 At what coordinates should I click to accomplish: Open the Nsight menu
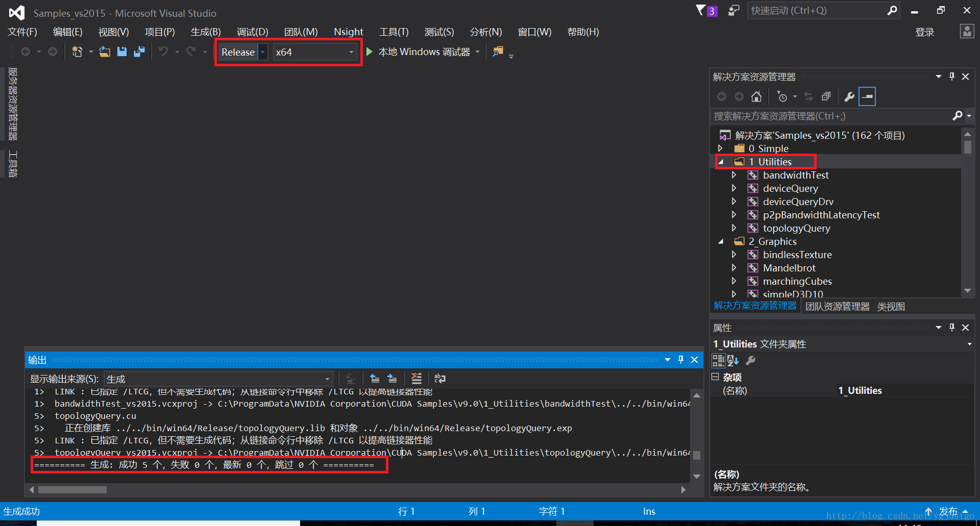click(349, 32)
